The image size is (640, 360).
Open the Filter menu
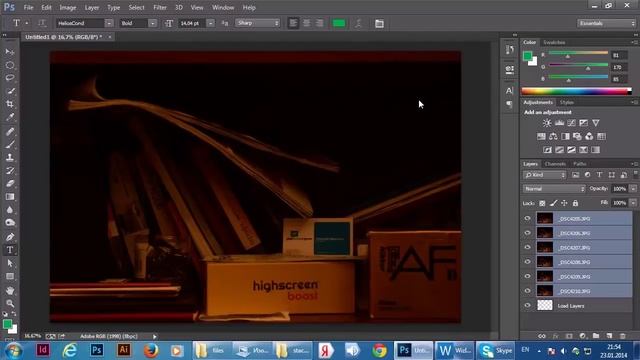160,7
